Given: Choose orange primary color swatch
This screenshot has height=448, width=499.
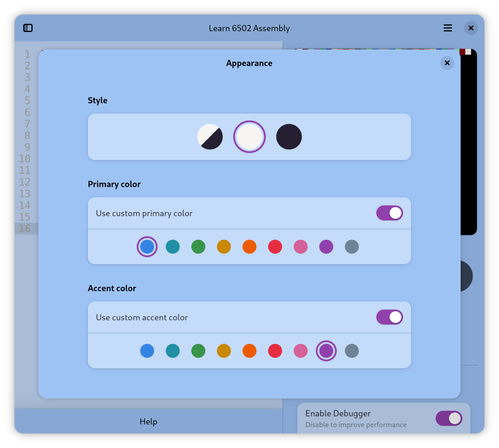Looking at the screenshot, I should click(x=249, y=247).
